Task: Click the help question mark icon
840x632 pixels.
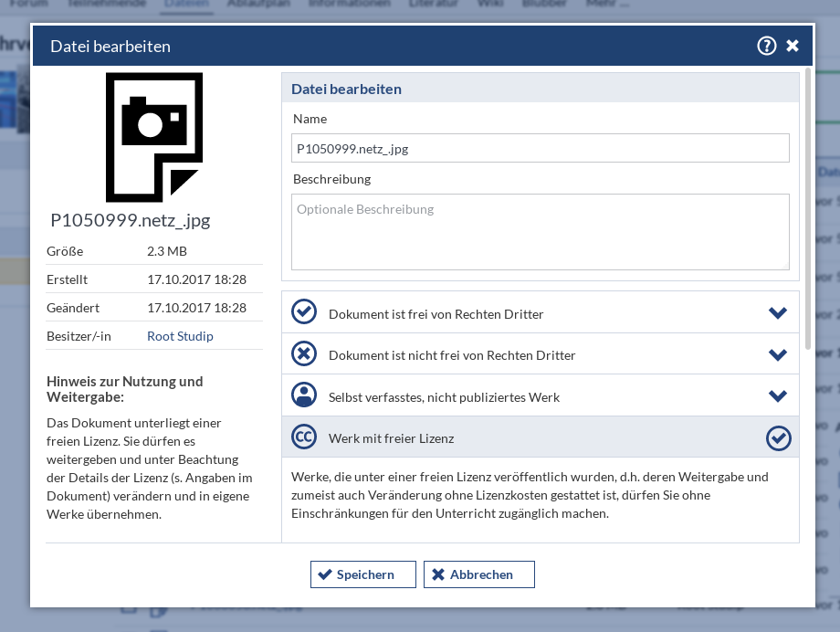Action: point(766,46)
